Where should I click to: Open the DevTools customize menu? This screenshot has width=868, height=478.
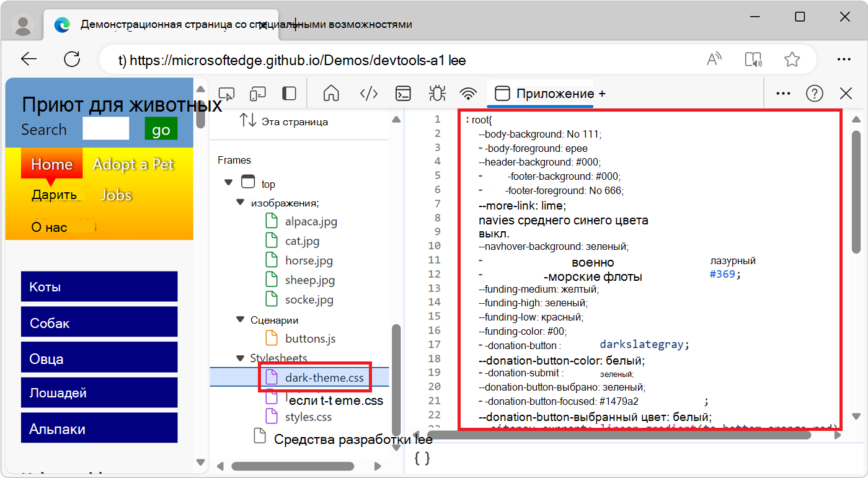(782, 93)
